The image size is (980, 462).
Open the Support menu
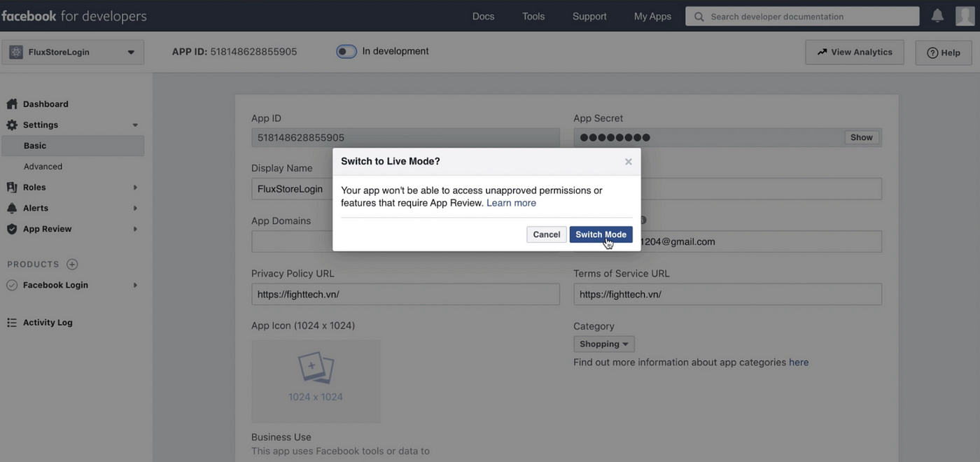[589, 16]
